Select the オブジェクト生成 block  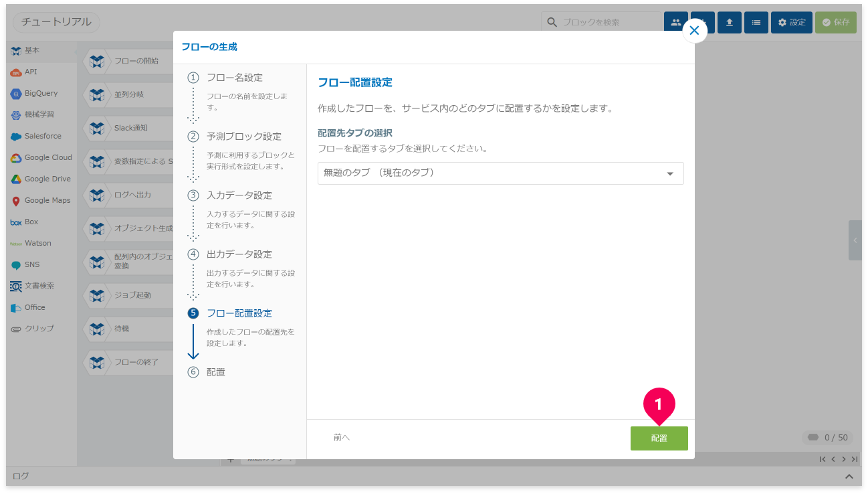pos(128,228)
